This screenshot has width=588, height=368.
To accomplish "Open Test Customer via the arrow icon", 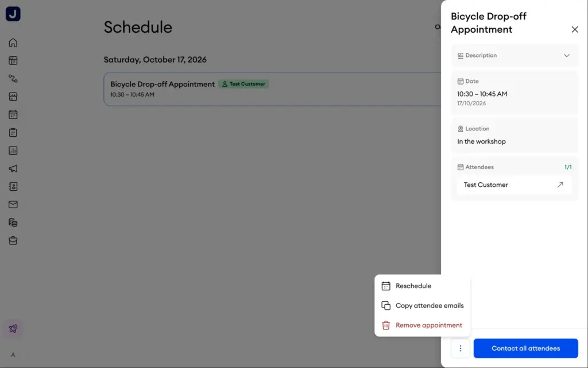I will click(x=560, y=185).
